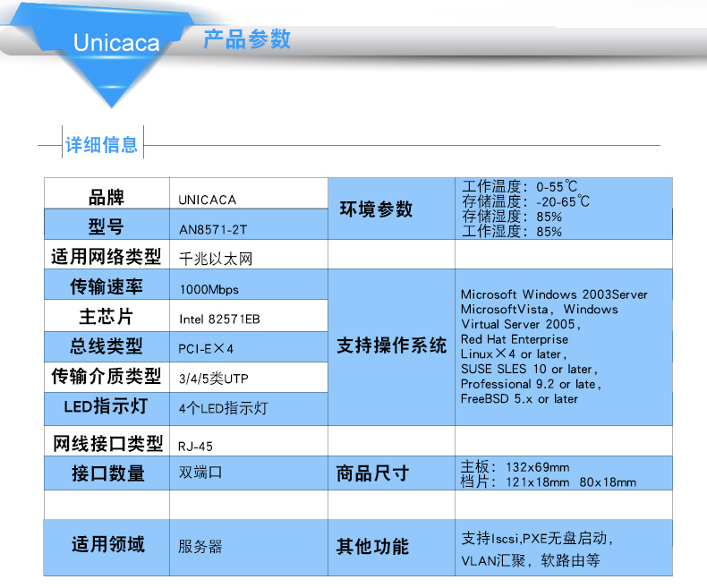Screen dimensions: 707x588
Task: Click the Intel 82571EB chip value
Action: pos(220,318)
